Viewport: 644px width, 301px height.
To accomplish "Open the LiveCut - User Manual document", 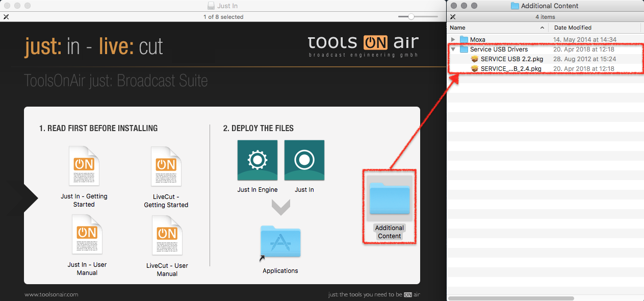I will pyautogui.click(x=167, y=235).
